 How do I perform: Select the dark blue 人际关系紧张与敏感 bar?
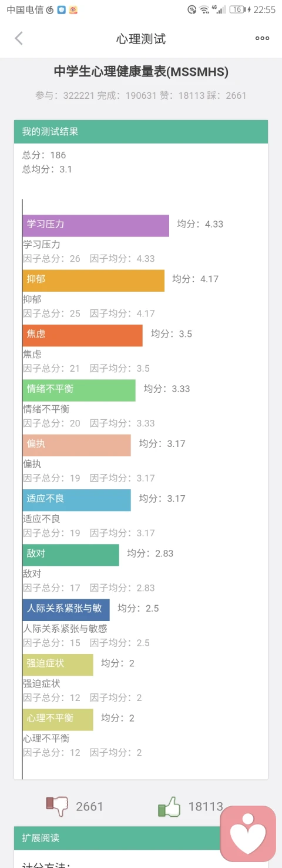(x=66, y=610)
